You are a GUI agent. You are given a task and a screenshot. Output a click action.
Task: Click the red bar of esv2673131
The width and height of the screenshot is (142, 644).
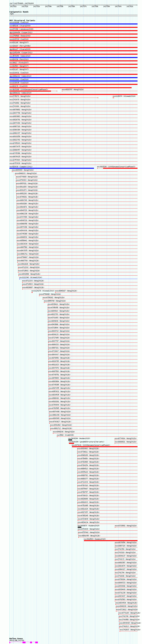pyautogui.click(x=105, y=447)
